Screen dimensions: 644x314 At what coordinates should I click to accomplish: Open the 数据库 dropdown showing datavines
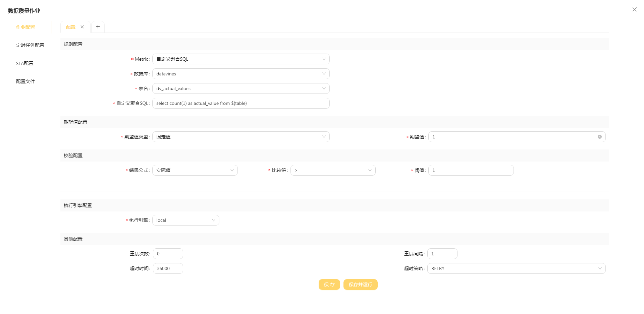tap(241, 74)
